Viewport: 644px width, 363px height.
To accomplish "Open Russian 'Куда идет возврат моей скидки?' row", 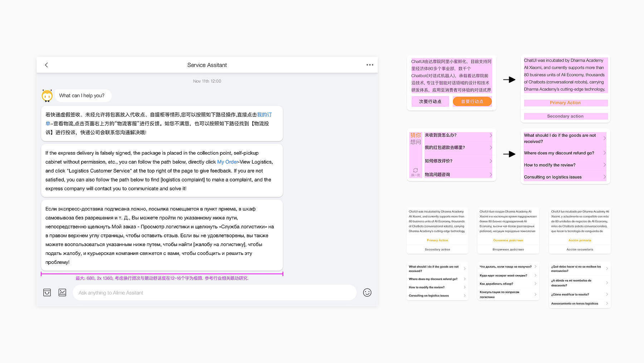I will pos(508,275).
